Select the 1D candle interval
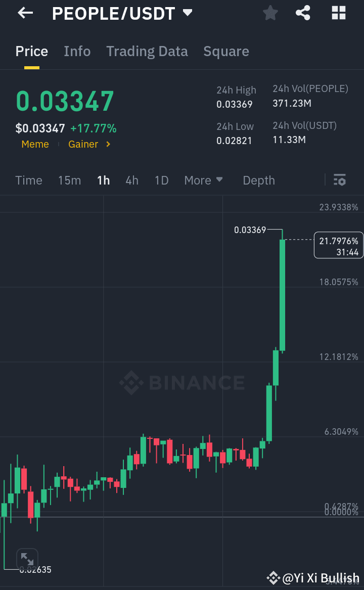Screen dimensions: 364x590 (161, 180)
